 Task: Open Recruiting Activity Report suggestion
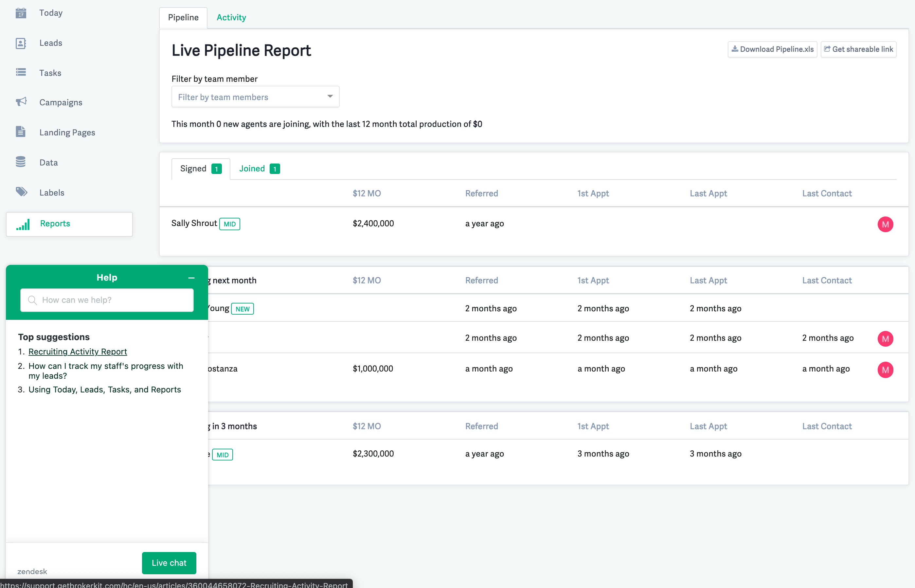pos(78,352)
